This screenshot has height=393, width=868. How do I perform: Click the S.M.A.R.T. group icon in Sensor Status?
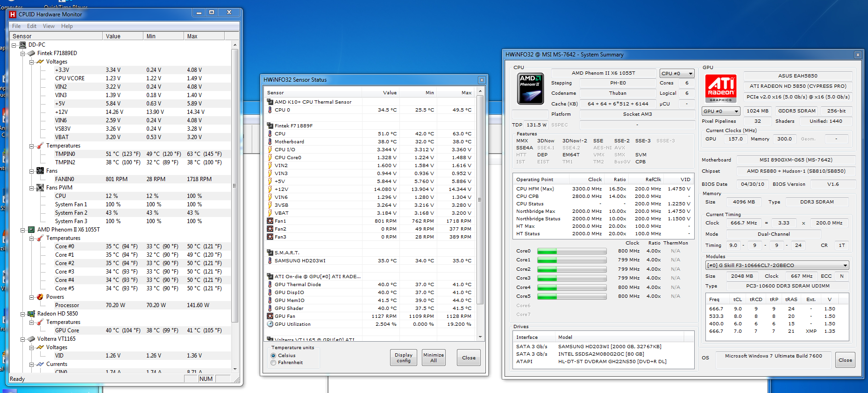coord(270,253)
